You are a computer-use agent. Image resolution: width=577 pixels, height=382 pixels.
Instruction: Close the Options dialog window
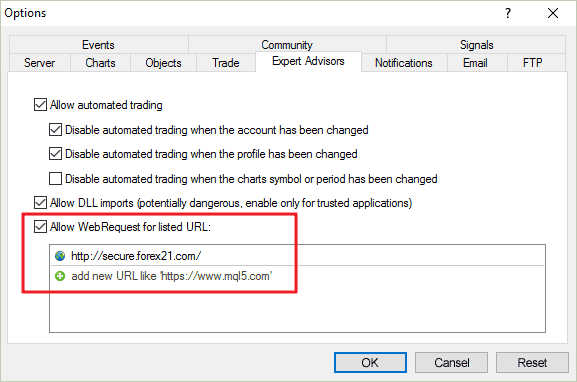click(553, 13)
